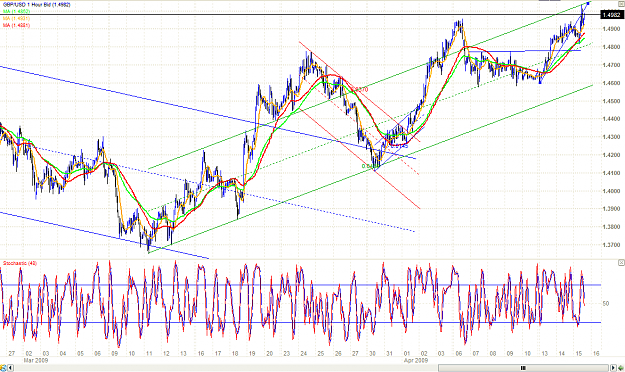
Task: Click the 30 date label on time axis
Action: point(372,353)
